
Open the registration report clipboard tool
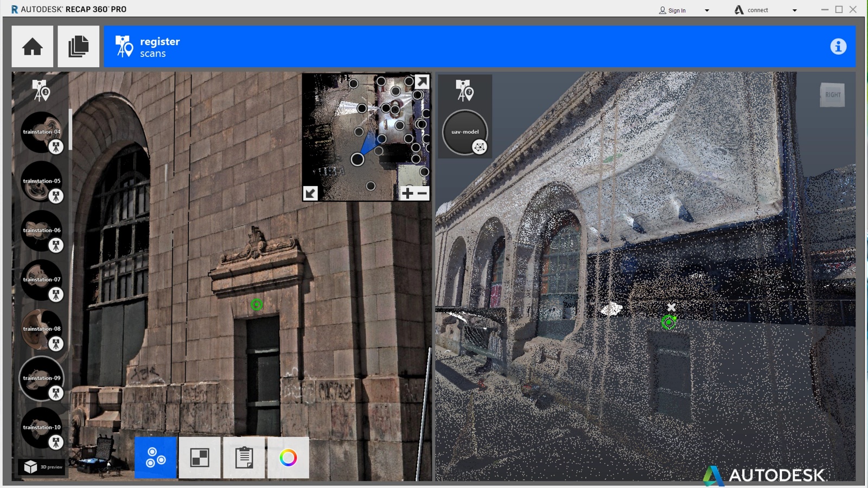(244, 458)
